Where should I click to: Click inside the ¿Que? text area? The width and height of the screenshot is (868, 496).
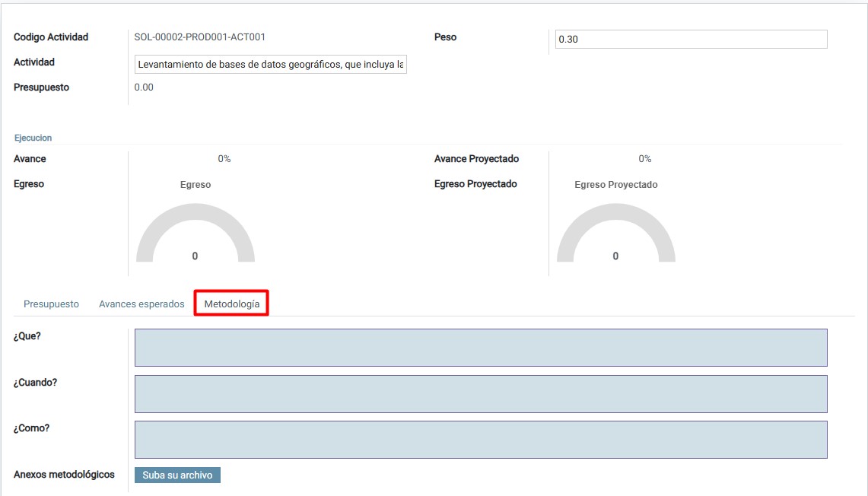[481, 348]
